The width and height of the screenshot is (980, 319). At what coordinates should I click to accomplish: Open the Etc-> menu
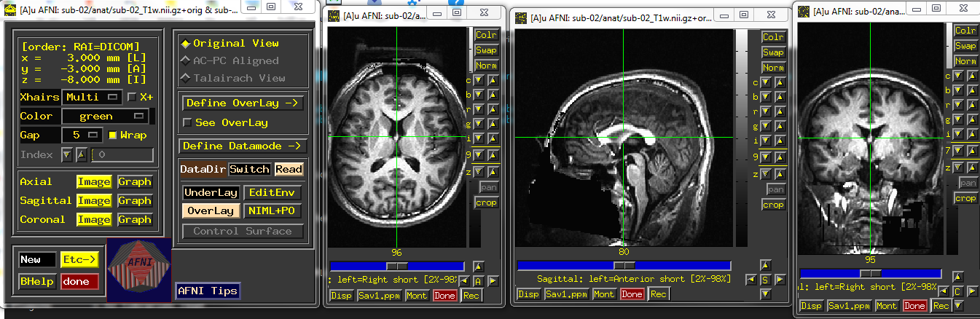(x=79, y=259)
